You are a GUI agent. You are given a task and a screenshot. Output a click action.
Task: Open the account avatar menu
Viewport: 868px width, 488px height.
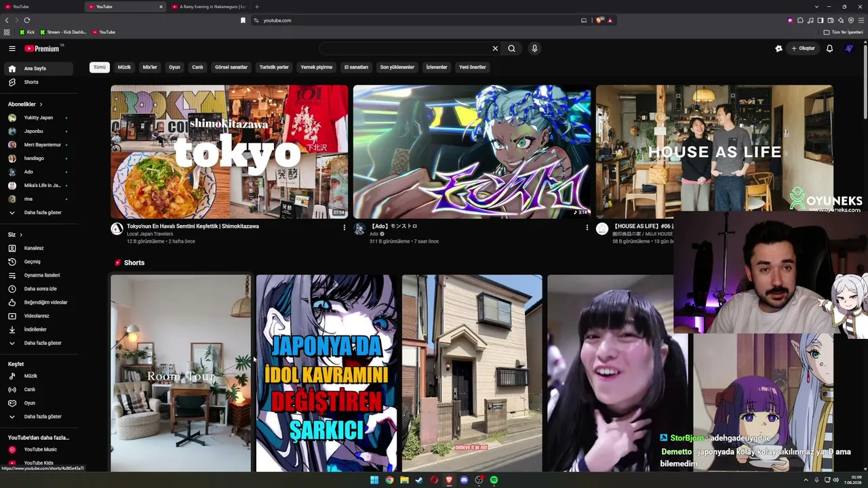pos(849,48)
